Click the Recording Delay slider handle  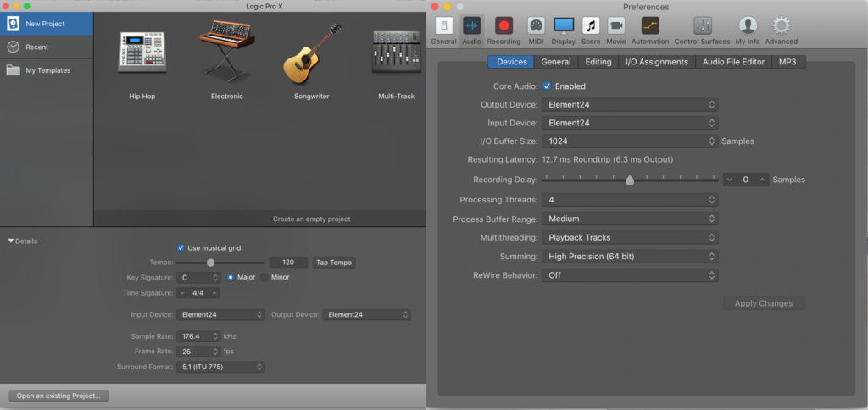point(630,180)
